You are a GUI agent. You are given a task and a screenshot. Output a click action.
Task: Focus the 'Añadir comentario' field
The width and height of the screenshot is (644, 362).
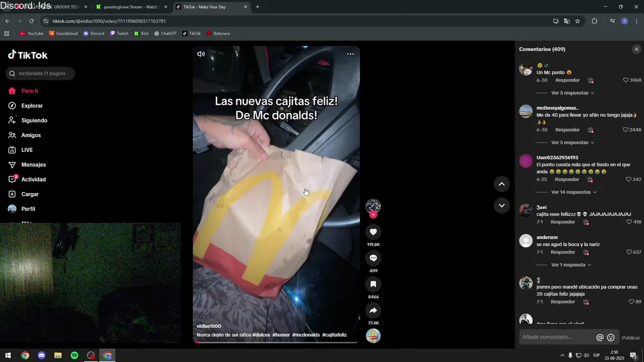556,337
